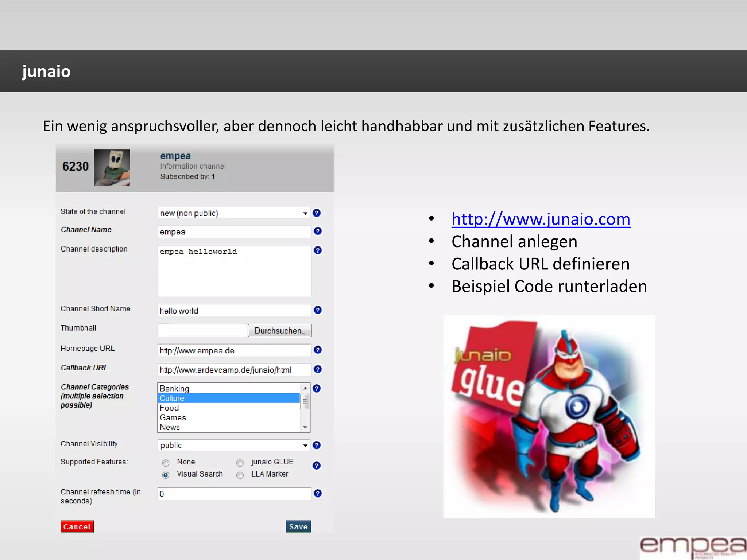Select News in Channel Categories
The image size is (747, 560).
tap(229, 427)
